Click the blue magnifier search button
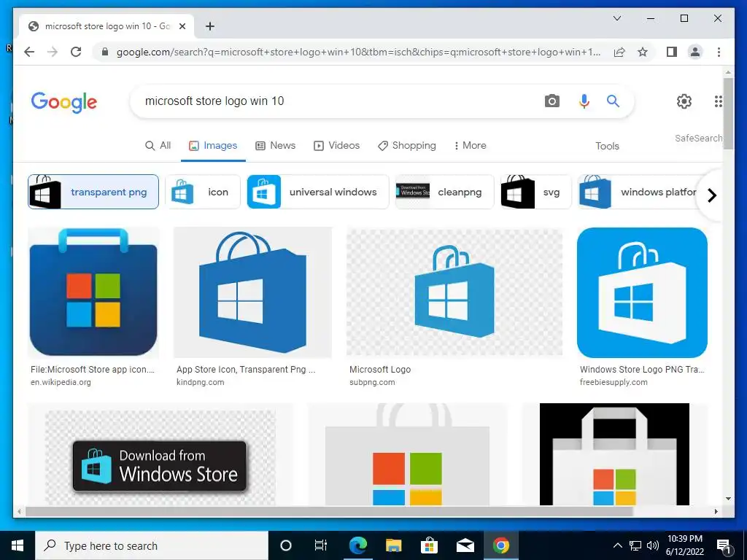The width and height of the screenshot is (747, 560). coord(613,101)
